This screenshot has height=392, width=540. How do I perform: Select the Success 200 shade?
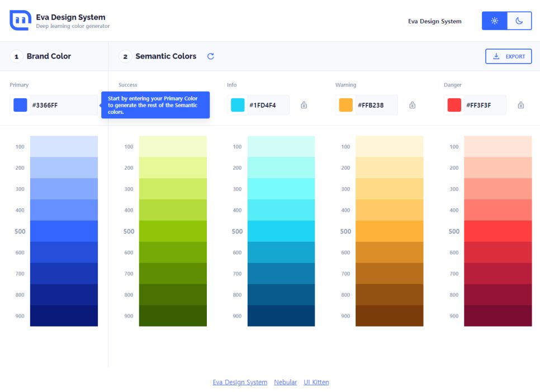(x=173, y=168)
